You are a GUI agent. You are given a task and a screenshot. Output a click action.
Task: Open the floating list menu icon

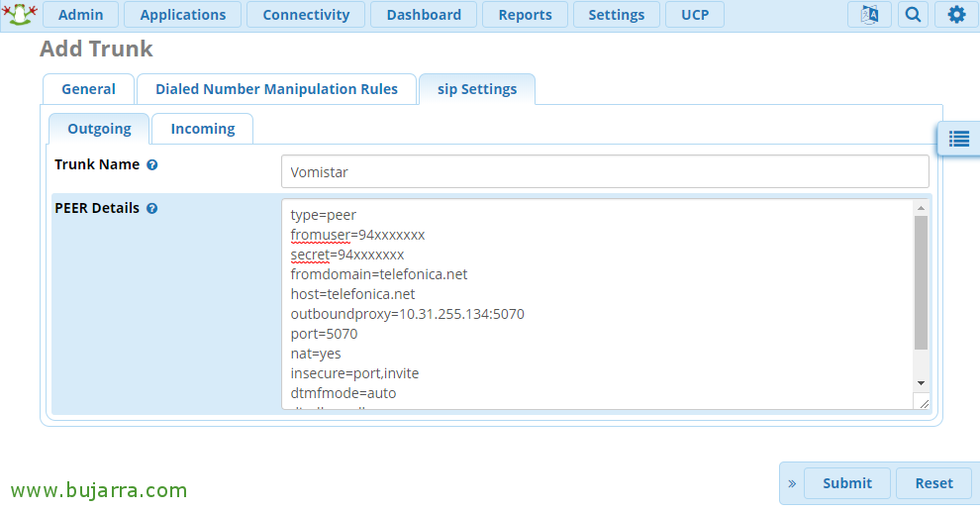pyautogui.click(x=959, y=139)
